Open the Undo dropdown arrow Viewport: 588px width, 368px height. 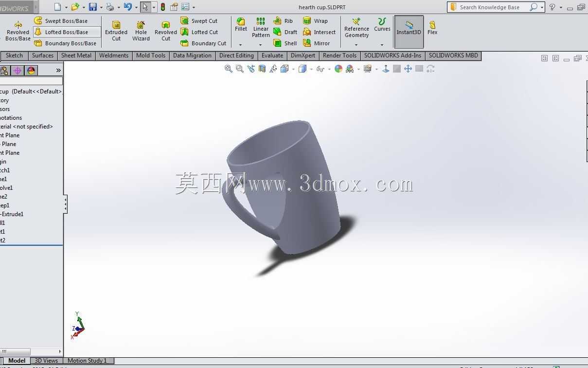[x=136, y=7]
